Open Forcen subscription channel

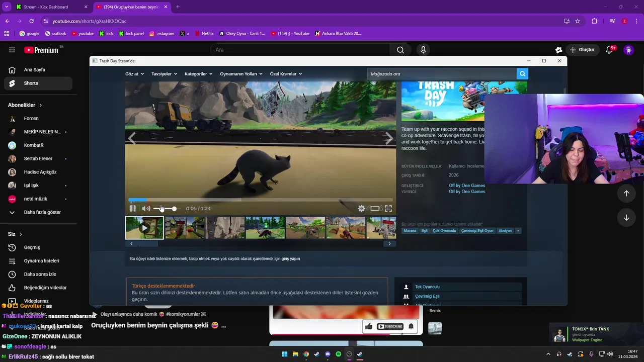coord(38,119)
